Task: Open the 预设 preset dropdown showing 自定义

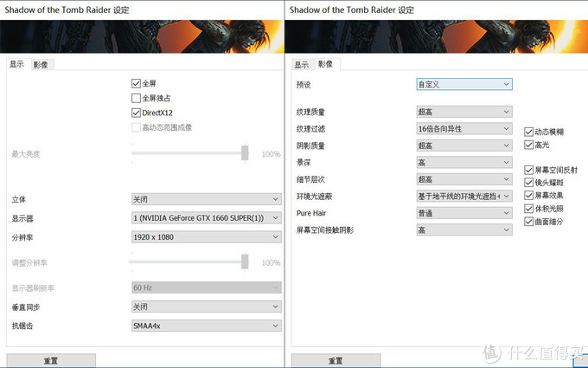Action: (x=464, y=84)
